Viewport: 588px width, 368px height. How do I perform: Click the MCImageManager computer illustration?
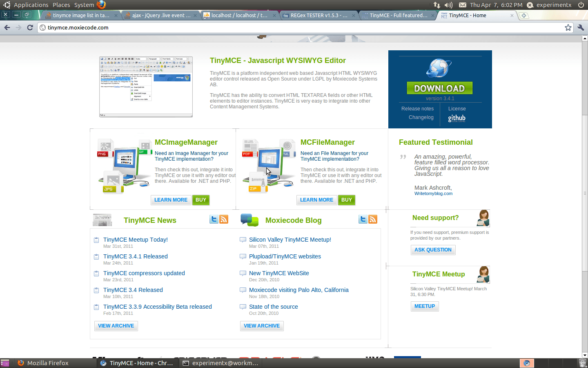[124, 166]
